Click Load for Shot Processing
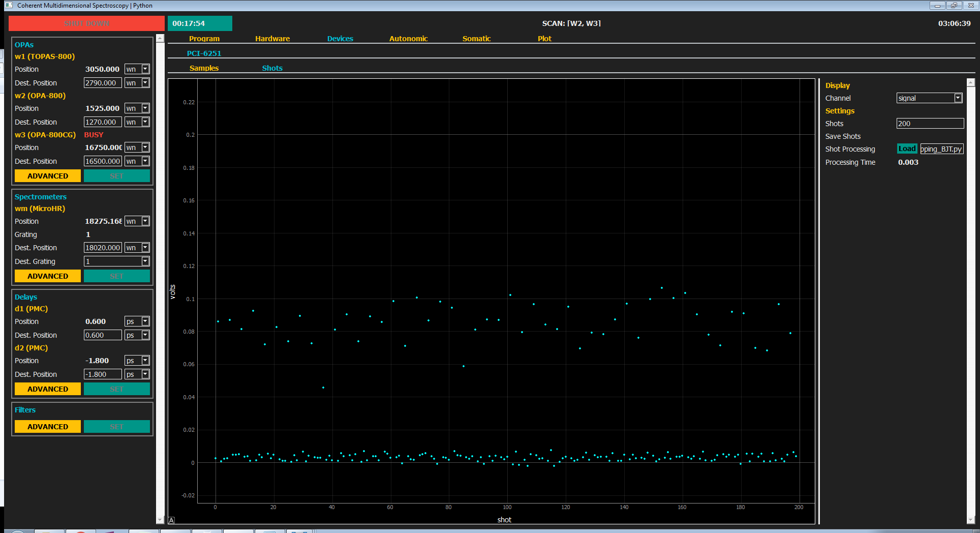 (x=907, y=149)
